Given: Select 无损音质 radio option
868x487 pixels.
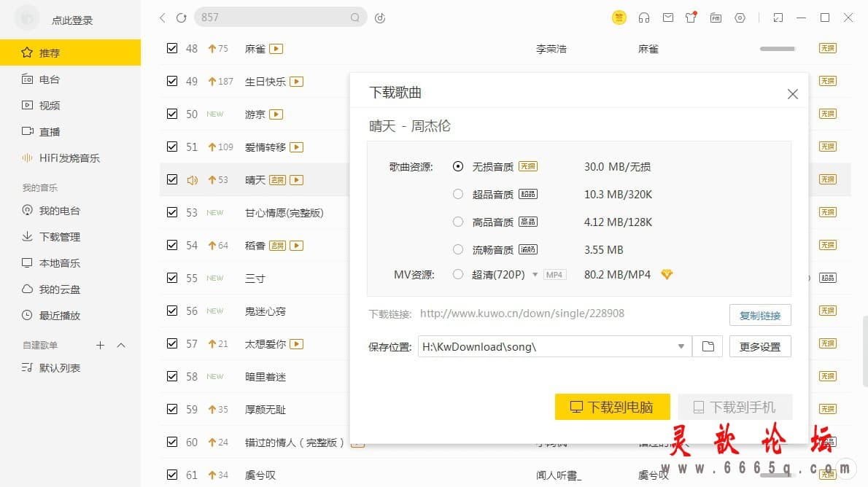Looking at the screenshot, I should [x=458, y=166].
